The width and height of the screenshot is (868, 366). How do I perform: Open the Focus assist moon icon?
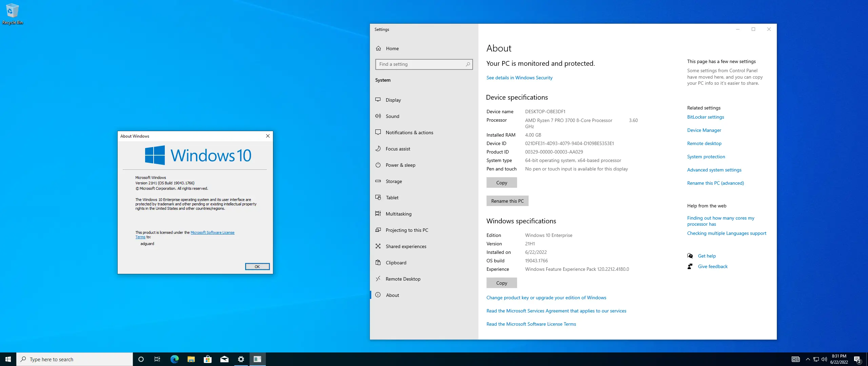click(x=378, y=148)
